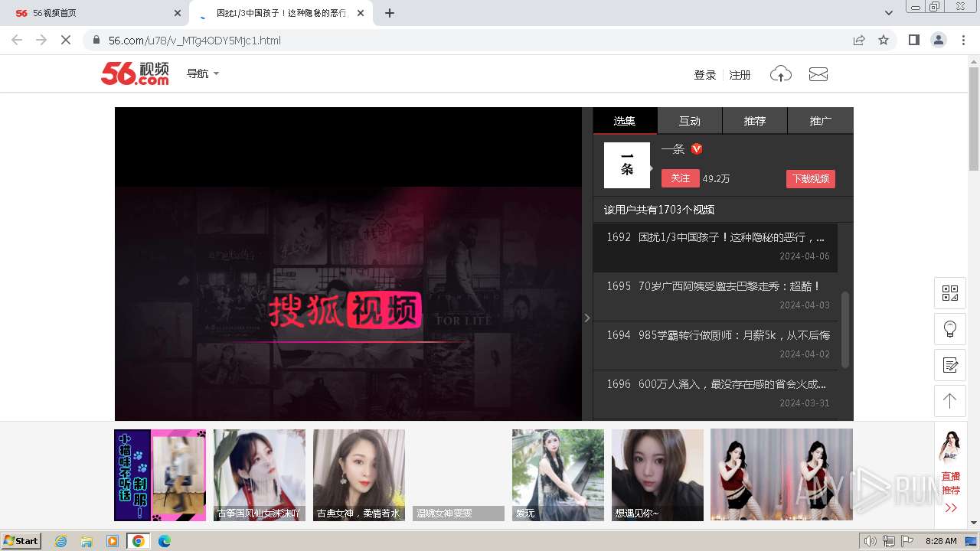This screenshot has height=551, width=980.
Task: Collapse the playlist panel with the arrow
Action: (587, 318)
